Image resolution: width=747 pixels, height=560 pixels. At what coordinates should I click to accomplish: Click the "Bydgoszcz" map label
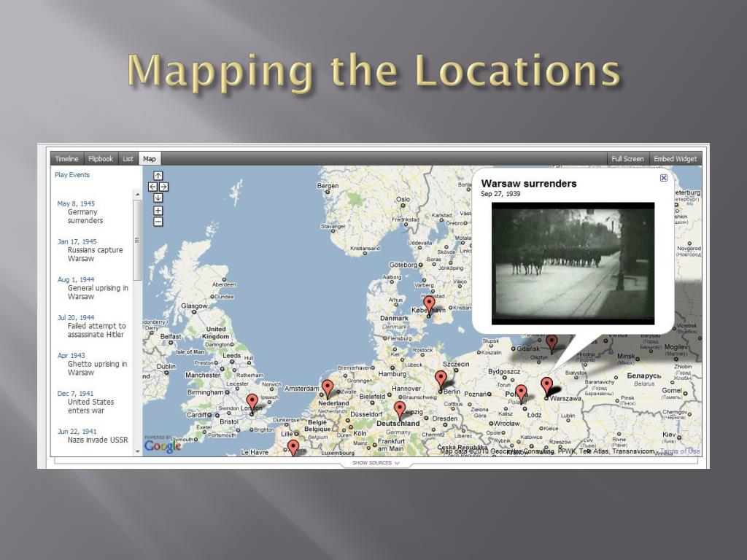click(x=504, y=371)
